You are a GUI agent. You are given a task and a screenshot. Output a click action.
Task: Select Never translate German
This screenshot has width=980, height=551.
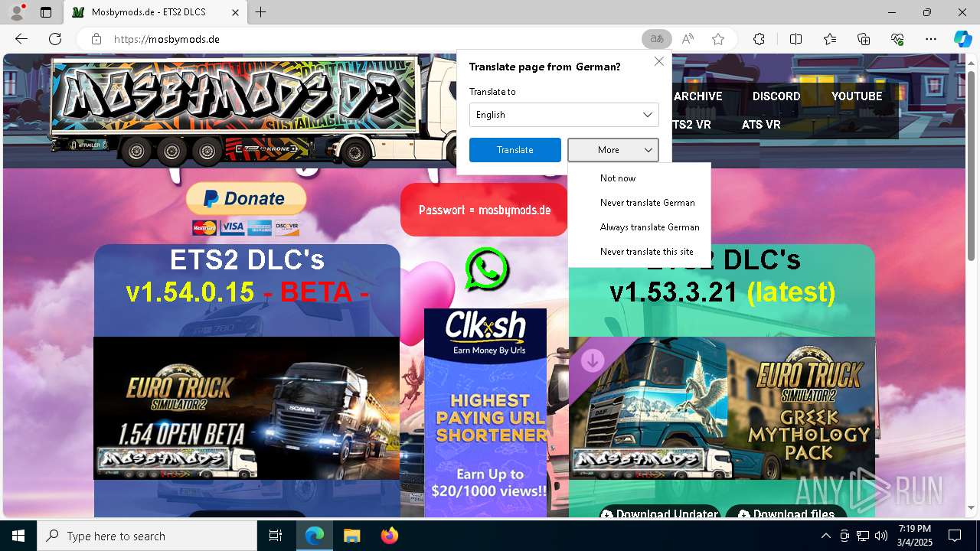[639, 203]
